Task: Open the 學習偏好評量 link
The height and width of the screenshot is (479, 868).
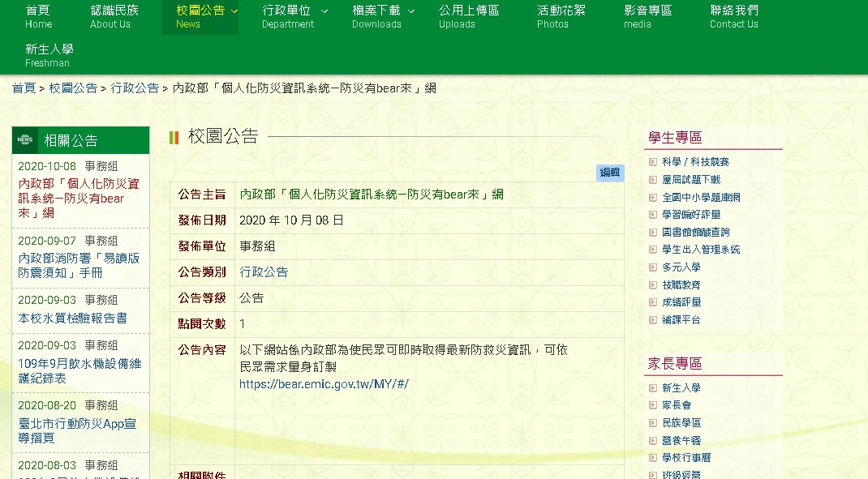Action: [691, 215]
